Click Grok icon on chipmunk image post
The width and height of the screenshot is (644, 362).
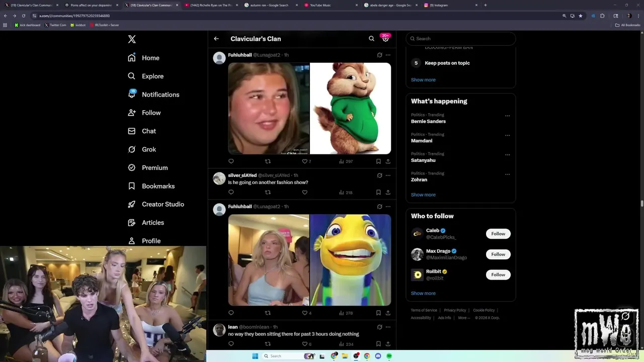379,55
